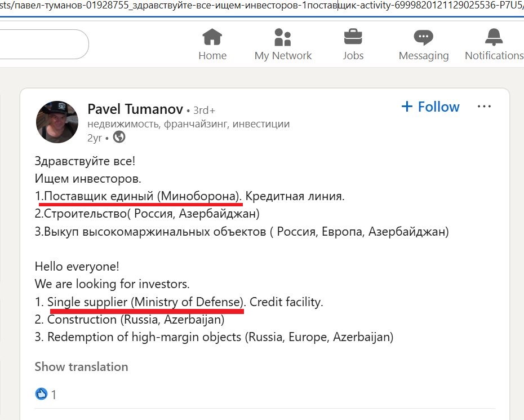The image size is (524, 420).
Task: Open the Home icon in navigation
Action: click(212, 37)
